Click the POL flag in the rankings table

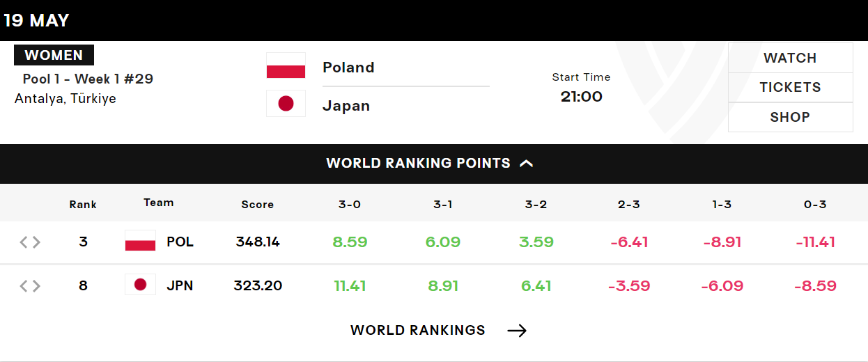[140, 241]
